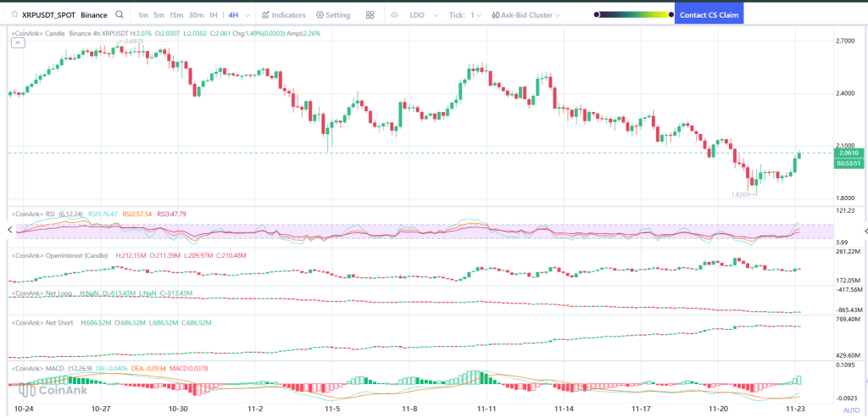Select the 1H timeframe
This screenshot has height=418, width=868.
pos(213,15)
